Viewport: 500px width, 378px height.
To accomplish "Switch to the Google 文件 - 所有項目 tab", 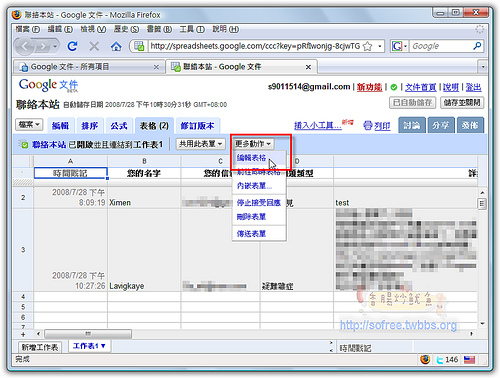I will click(89, 67).
